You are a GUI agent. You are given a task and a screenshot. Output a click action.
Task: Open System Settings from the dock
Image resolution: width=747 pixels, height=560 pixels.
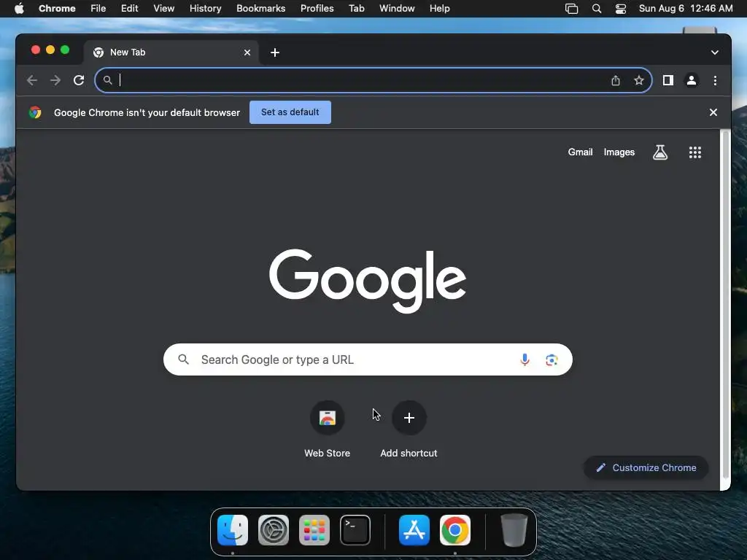pos(274,530)
